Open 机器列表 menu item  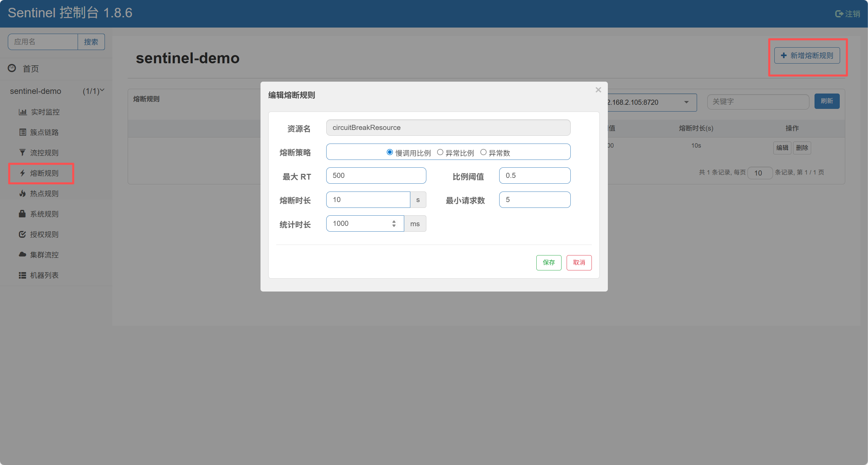tap(44, 275)
